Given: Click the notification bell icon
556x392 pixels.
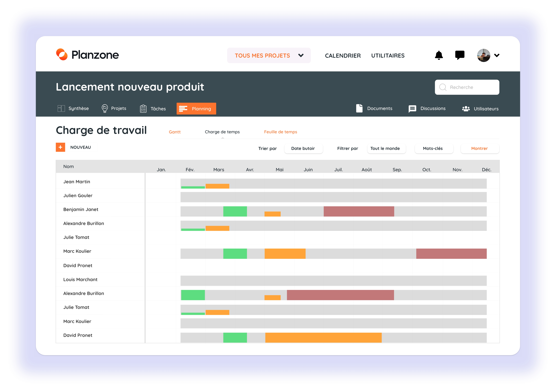Looking at the screenshot, I should pos(439,55).
